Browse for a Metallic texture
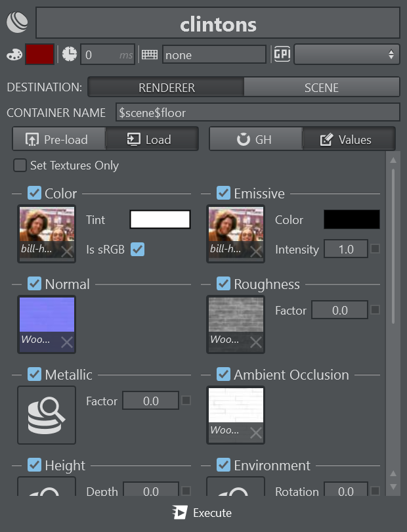 (47, 415)
